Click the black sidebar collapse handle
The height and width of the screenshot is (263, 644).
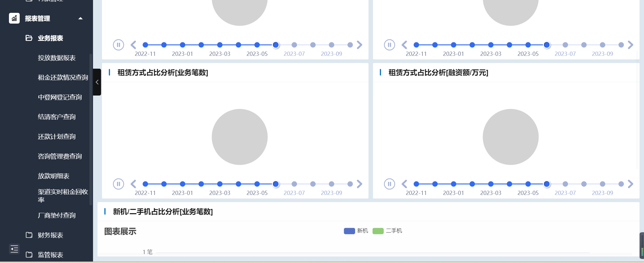pyautogui.click(x=97, y=82)
